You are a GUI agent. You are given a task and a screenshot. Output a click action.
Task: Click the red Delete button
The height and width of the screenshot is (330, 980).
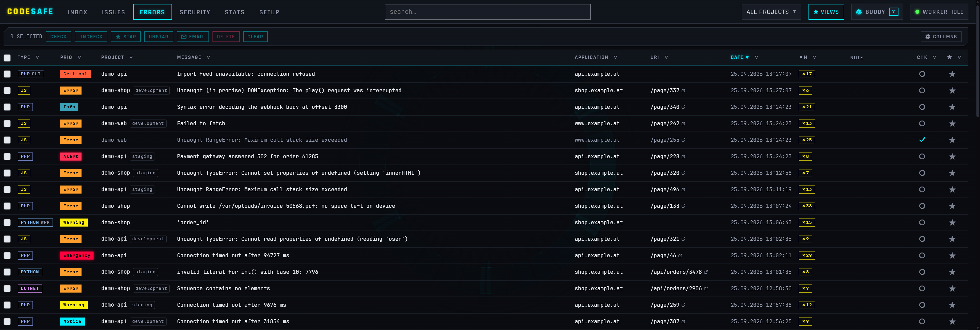point(226,37)
